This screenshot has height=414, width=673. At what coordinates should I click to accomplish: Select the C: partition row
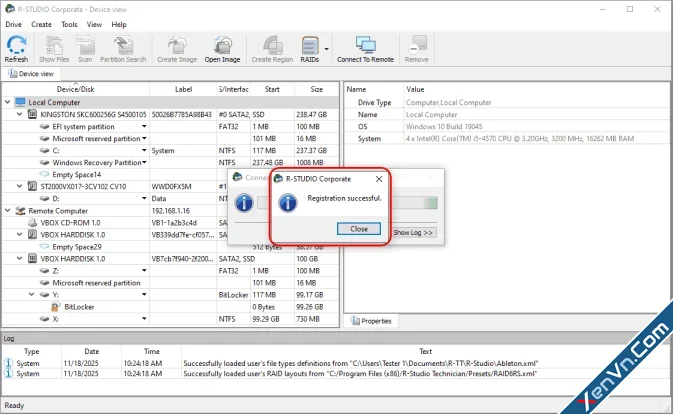click(x=170, y=150)
